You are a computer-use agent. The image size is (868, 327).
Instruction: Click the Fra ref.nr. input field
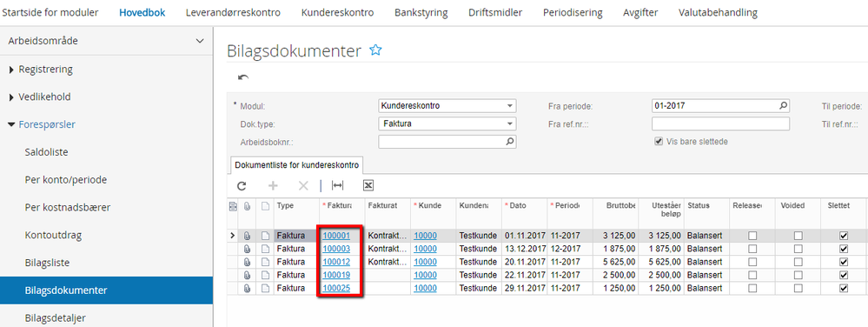pos(721,123)
